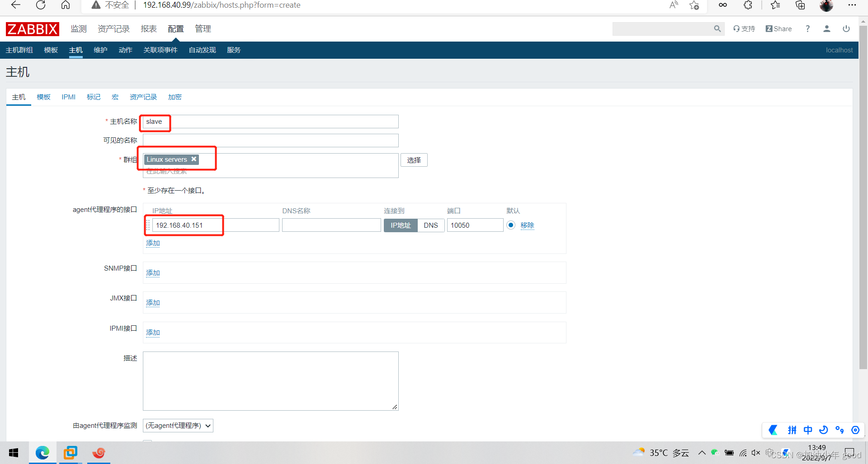The height and width of the screenshot is (464, 868).
Task: Click the ZABBIX logo
Action: pos(32,29)
